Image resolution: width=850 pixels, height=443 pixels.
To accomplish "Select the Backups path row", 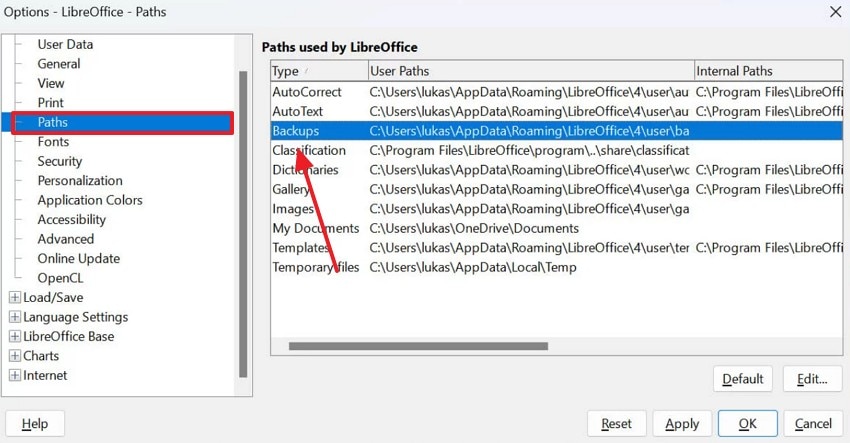I will click(x=557, y=131).
